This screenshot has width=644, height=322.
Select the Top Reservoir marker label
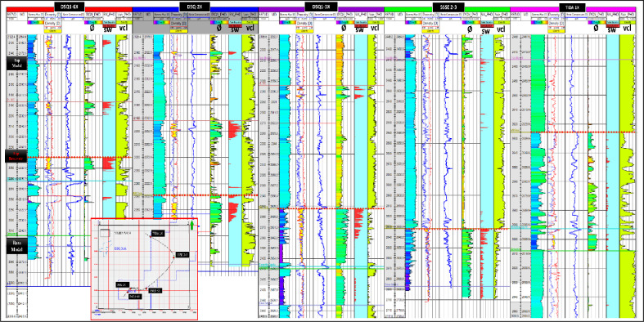(16, 156)
